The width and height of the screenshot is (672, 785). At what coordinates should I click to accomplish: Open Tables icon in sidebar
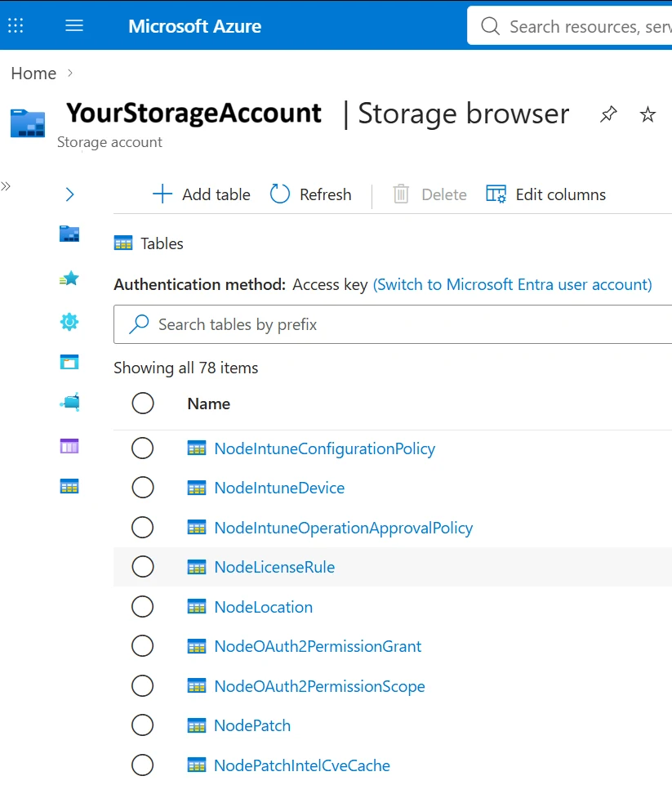pos(69,486)
